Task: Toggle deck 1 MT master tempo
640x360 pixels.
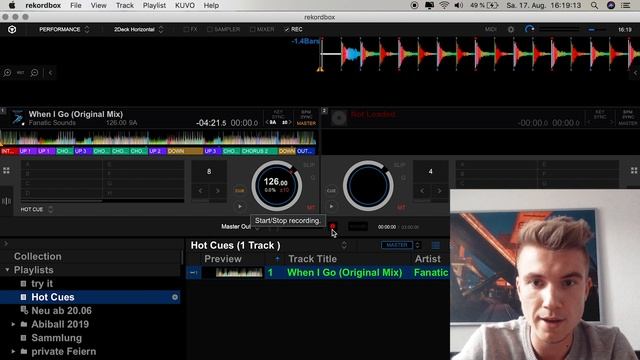Action: click(x=311, y=207)
